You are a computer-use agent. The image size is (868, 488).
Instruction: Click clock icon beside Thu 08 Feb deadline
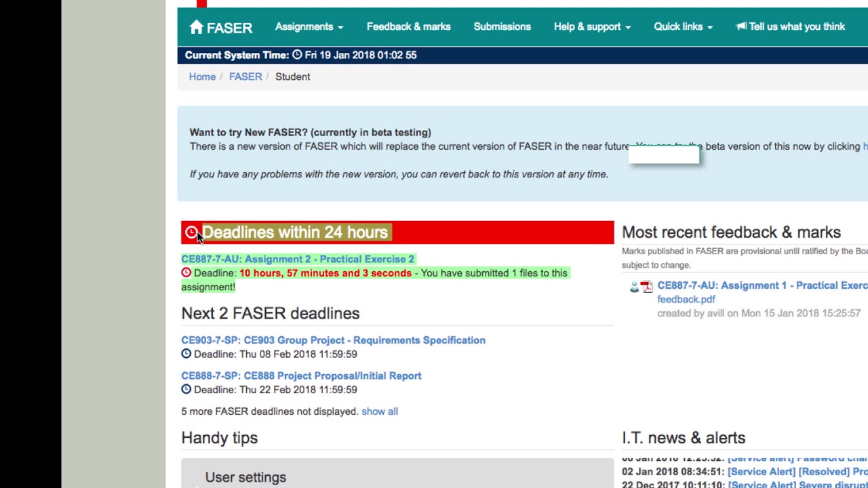pyautogui.click(x=186, y=354)
